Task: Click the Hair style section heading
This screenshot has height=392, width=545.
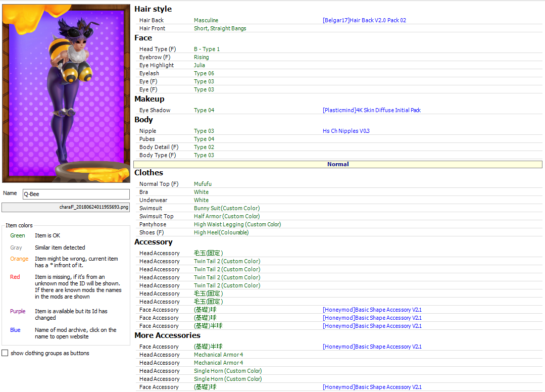Action: [x=153, y=9]
